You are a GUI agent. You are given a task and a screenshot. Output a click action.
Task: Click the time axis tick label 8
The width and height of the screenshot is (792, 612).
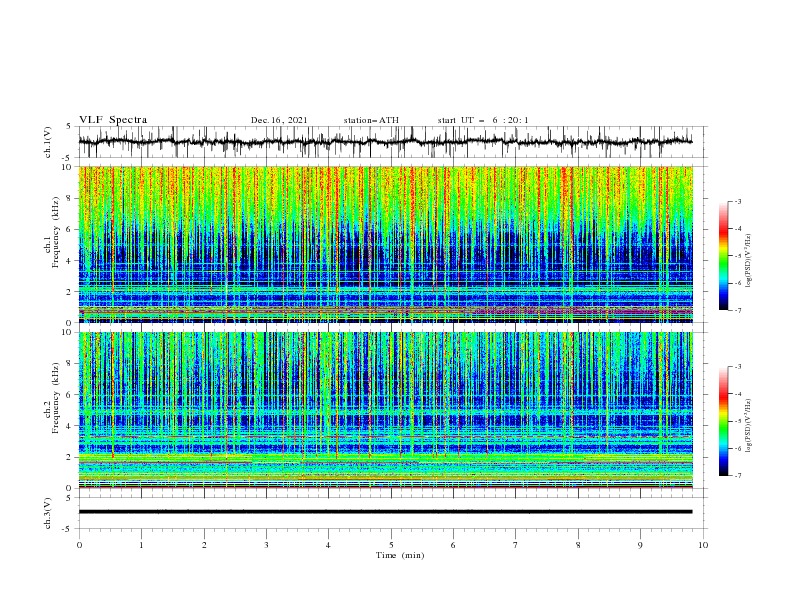578,545
